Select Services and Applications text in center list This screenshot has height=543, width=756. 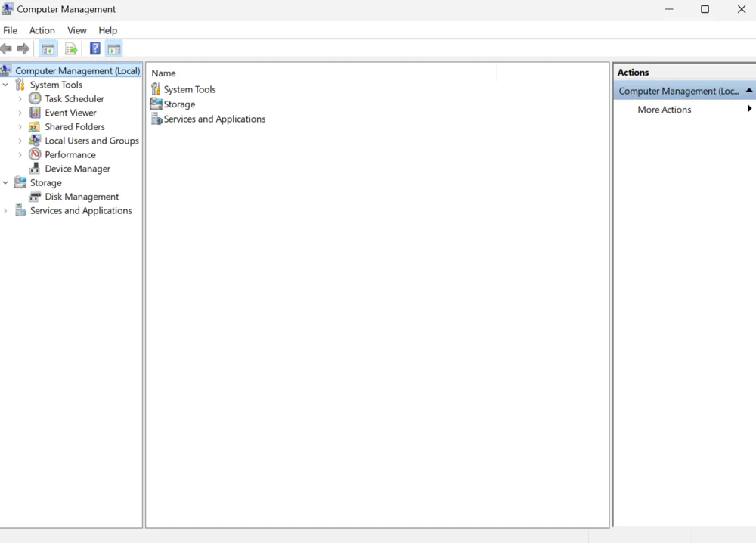tap(215, 119)
